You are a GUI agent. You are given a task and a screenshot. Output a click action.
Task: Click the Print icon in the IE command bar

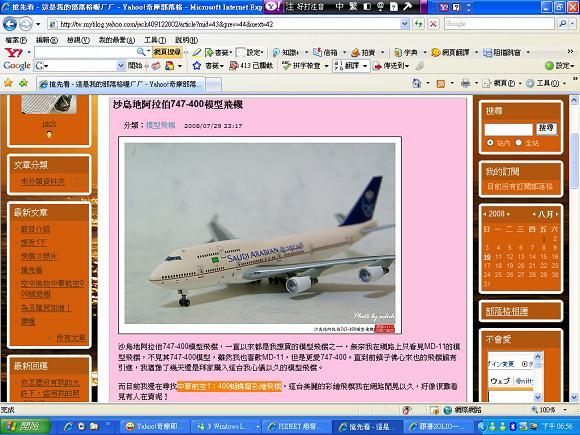465,83
